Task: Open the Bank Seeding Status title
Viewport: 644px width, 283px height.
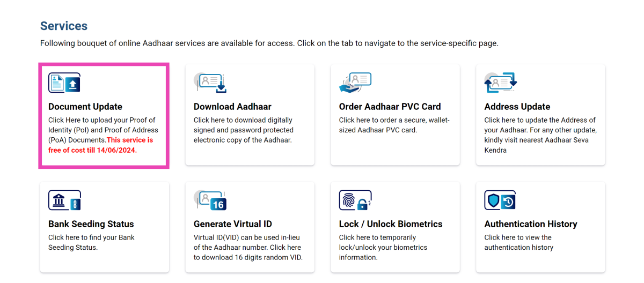Action: pyautogui.click(x=91, y=224)
